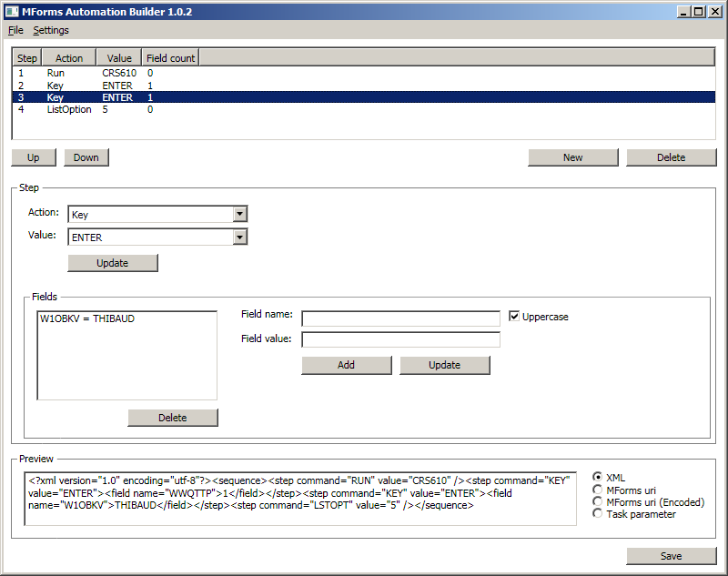Move selected step Up

tap(34, 157)
